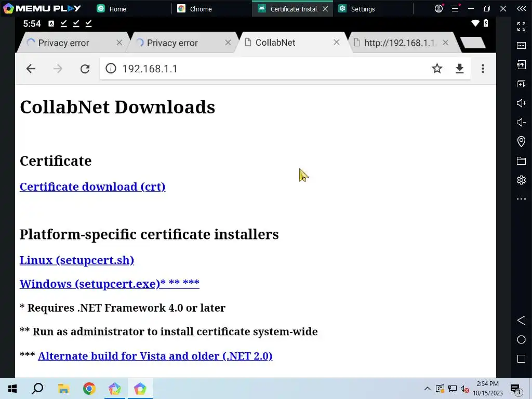Open File Explorer from taskbar

point(63,389)
